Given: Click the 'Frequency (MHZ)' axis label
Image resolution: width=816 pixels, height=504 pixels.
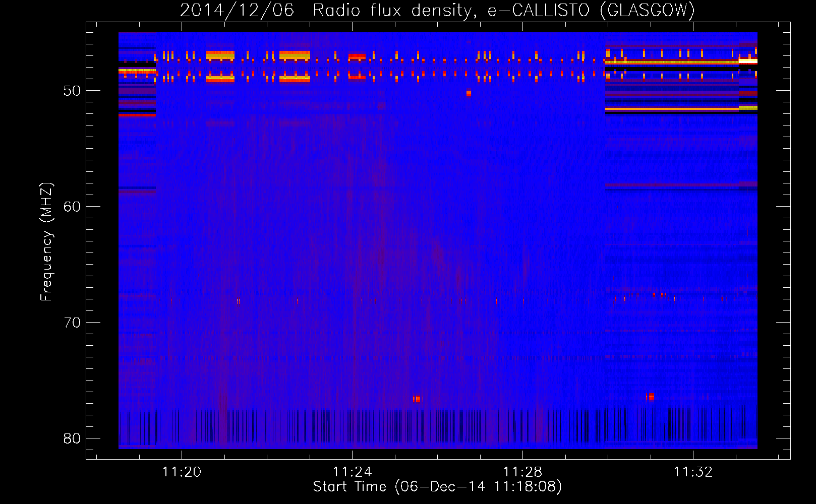Looking at the screenshot, I should tap(46, 242).
